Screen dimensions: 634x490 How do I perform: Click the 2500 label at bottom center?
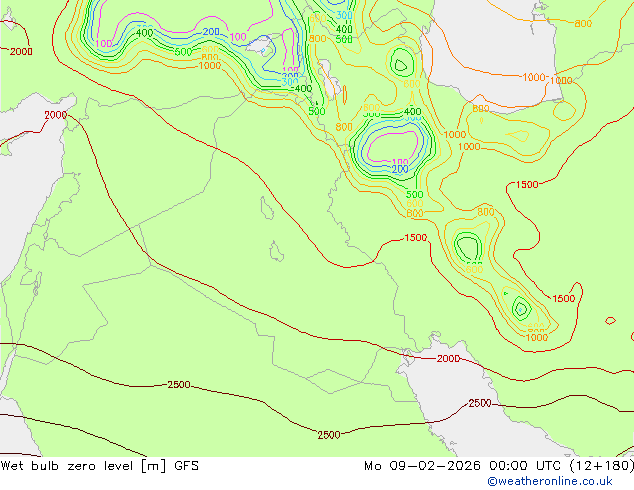(329, 435)
